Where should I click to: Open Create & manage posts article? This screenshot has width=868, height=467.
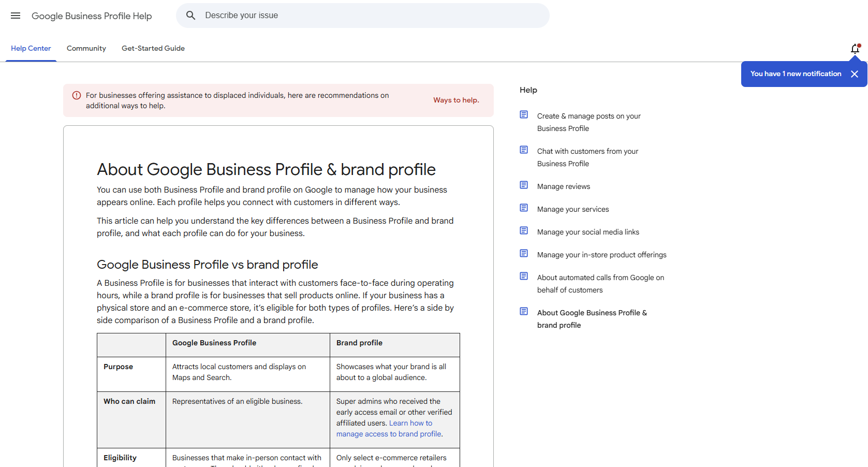(x=589, y=122)
